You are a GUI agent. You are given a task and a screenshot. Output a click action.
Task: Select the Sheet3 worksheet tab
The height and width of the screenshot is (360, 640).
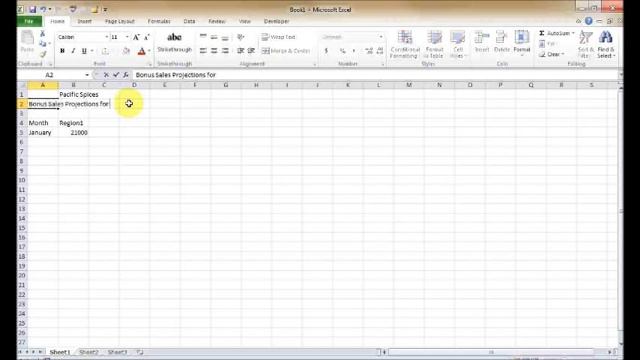117,352
